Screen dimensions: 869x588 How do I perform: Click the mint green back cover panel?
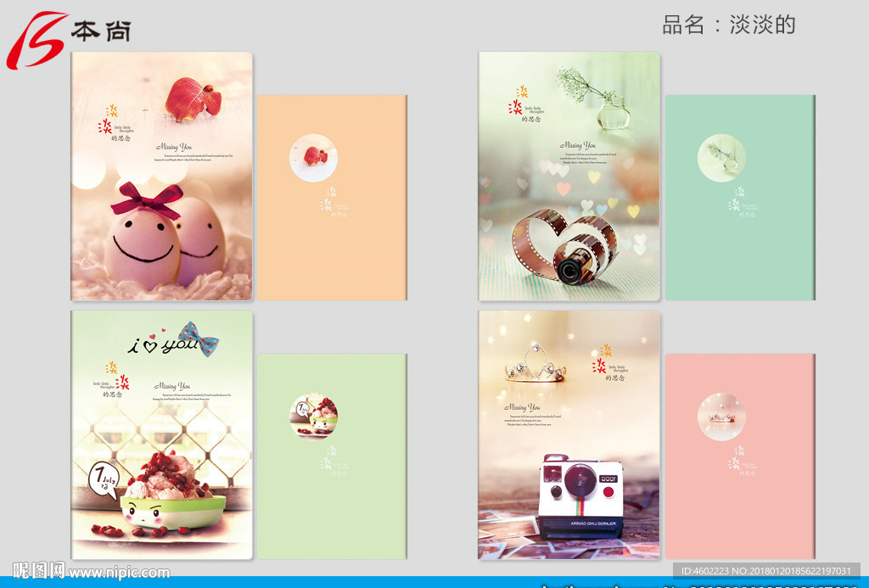coord(740,198)
